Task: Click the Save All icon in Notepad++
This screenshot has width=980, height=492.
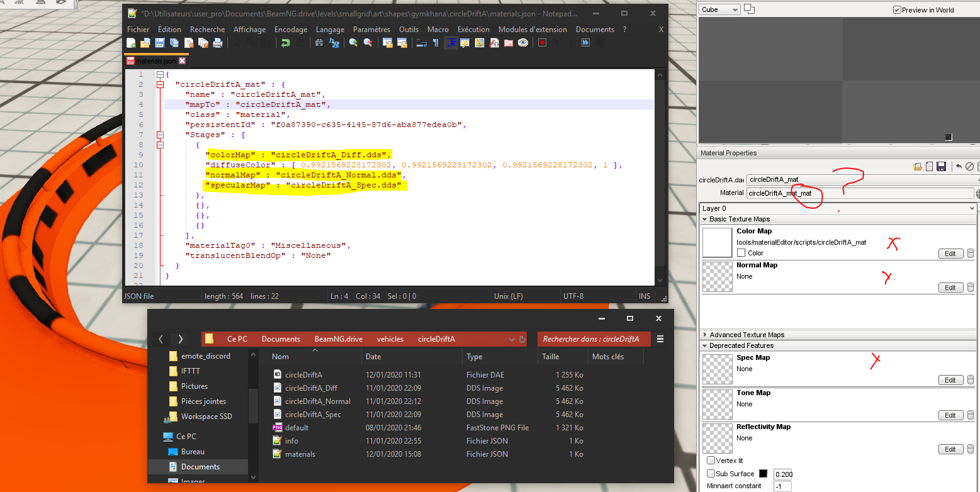Action: (x=174, y=43)
